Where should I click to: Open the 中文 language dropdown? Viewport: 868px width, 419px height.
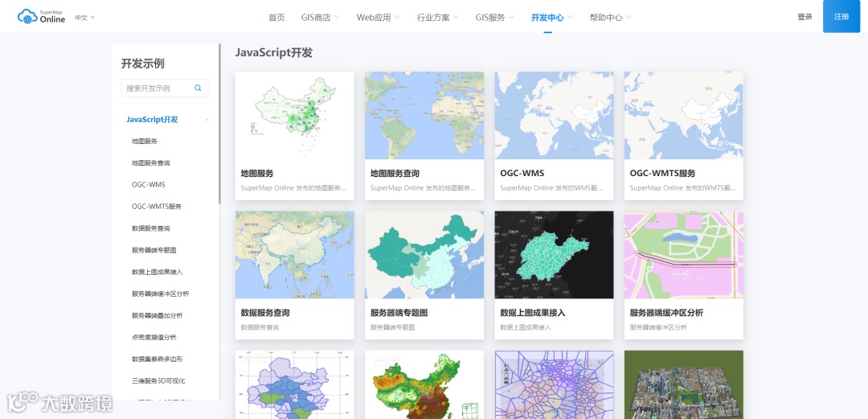point(84,18)
